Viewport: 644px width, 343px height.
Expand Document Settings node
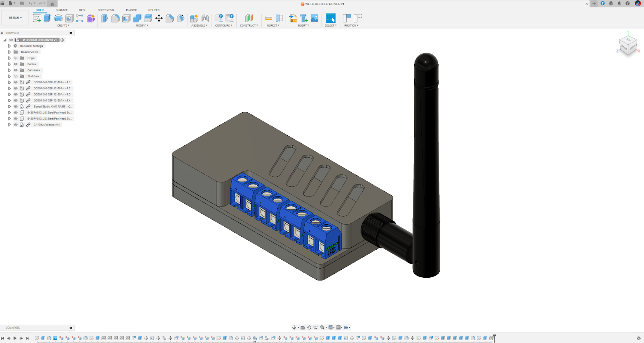(9, 46)
